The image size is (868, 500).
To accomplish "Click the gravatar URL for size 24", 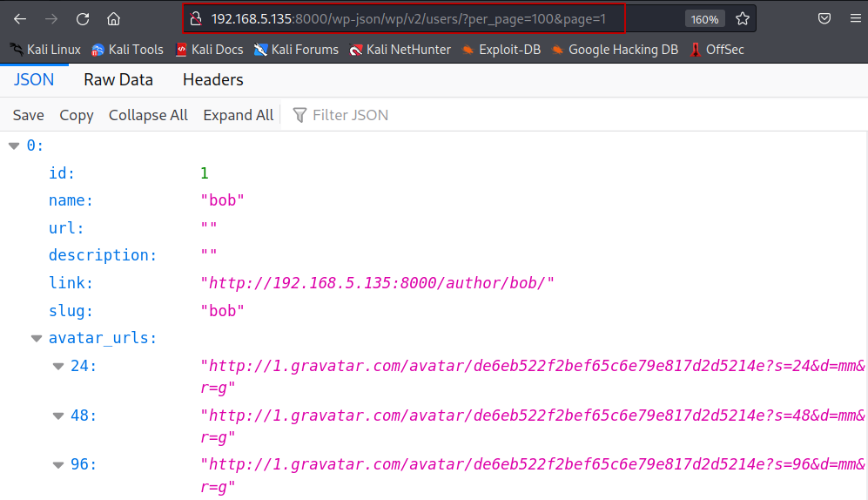I will [532, 376].
